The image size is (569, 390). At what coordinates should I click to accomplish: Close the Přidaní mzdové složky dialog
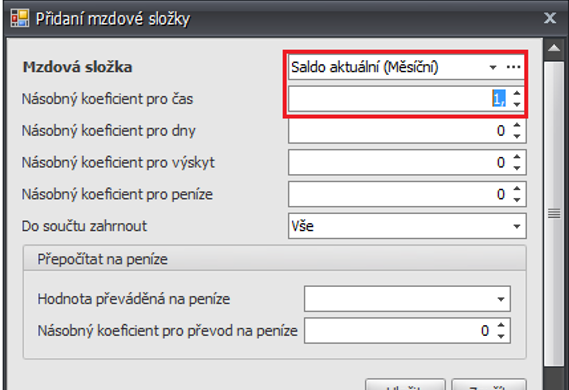(550, 18)
